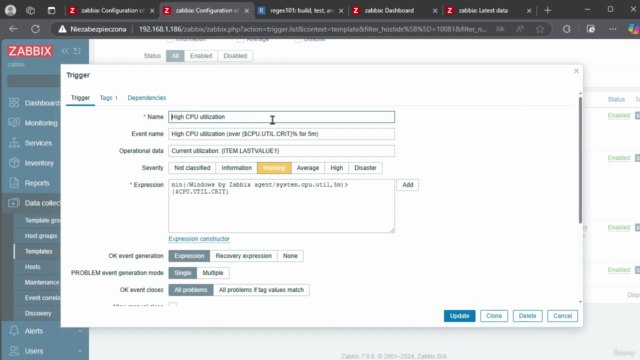This screenshot has width=640, height=360.
Task: Open the Monitoring sidebar icon
Action: tap(14, 123)
